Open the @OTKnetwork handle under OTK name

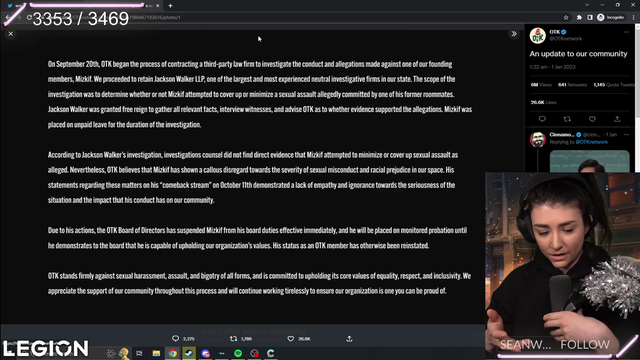point(565,39)
